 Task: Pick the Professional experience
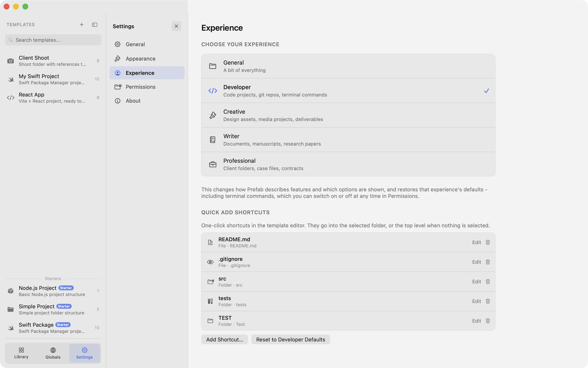(x=348, y=164)
